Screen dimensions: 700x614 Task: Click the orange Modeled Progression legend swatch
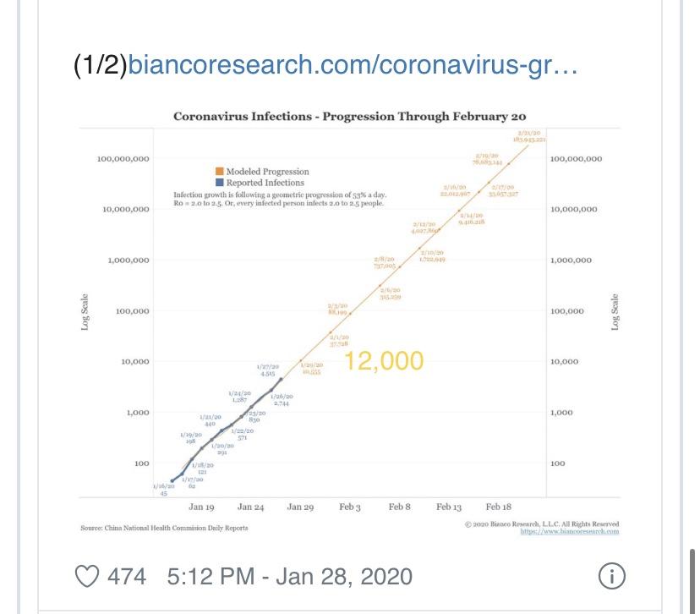220,171
